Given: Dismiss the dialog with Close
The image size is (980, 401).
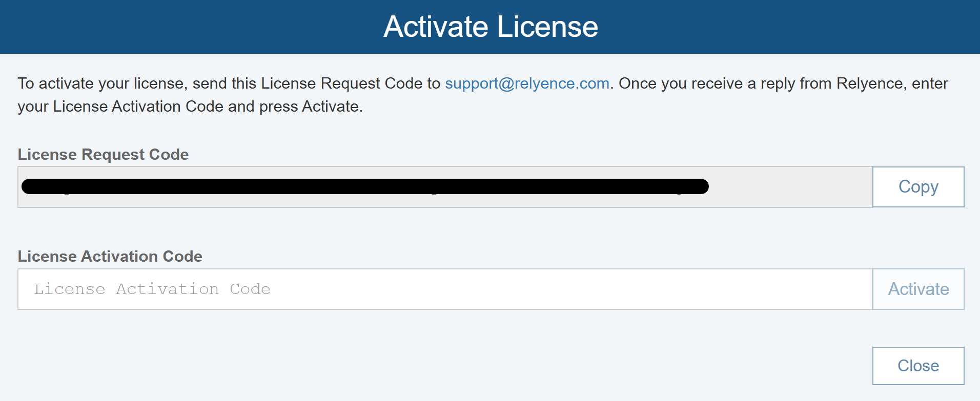Looking at the screenshot, I should [918, 366].
